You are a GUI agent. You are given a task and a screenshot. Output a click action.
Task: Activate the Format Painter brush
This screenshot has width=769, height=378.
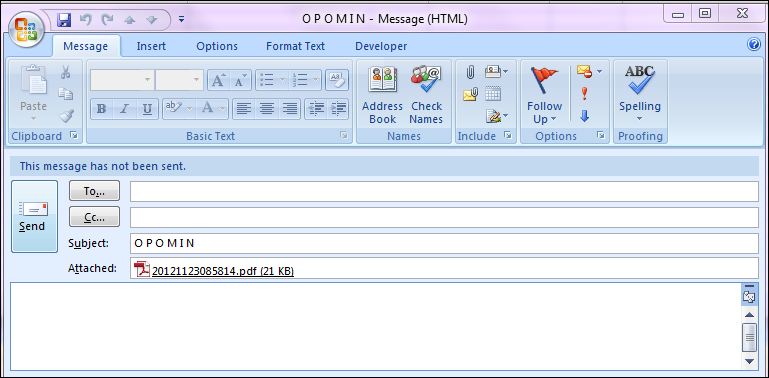(x=65, y=116)
